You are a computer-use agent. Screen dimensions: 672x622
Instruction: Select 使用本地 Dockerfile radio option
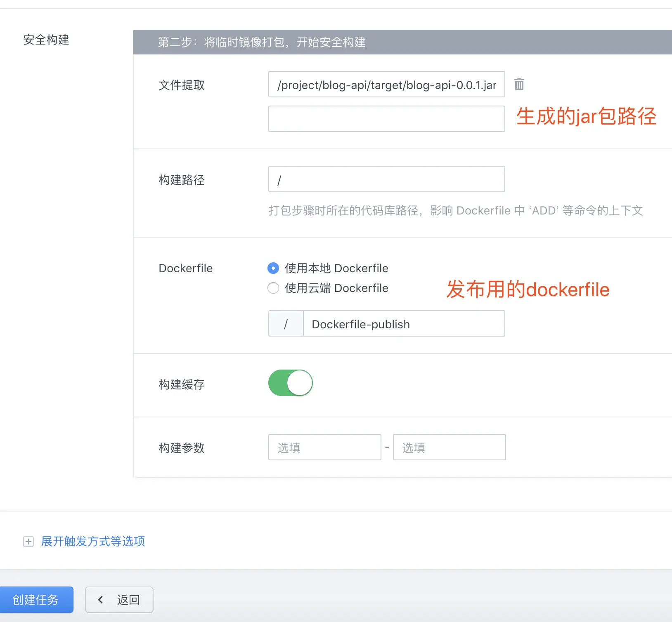(x=273, y=268)
